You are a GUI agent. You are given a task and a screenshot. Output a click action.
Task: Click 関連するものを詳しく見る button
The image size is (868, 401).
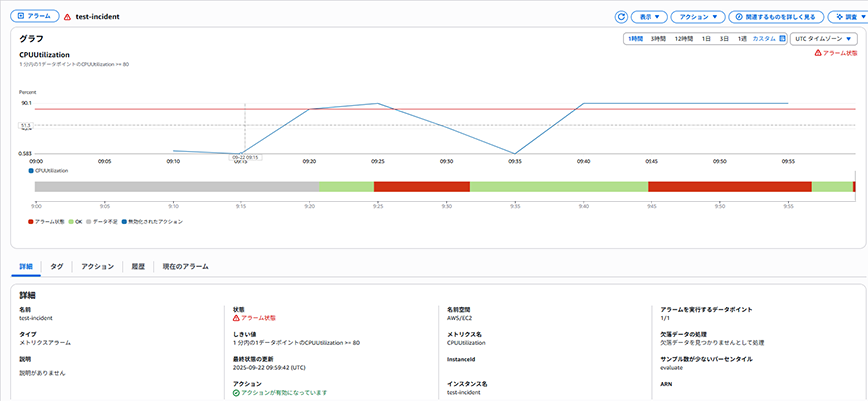[x=776, y=17]
